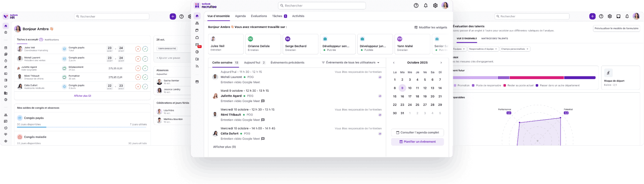644x184 pixels.
Task: Click the notification bell in Recruitee header
Action: coord(426,5)
